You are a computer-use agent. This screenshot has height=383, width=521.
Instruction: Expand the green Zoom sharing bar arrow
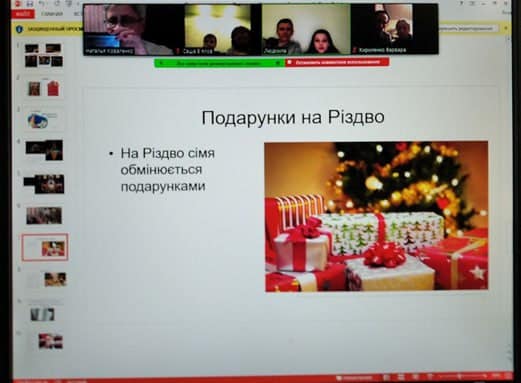click(x=278, y=62)
